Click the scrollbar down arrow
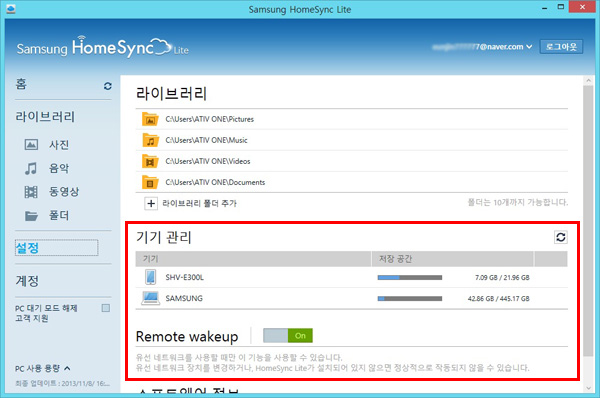600x398 pixels. 588,388
